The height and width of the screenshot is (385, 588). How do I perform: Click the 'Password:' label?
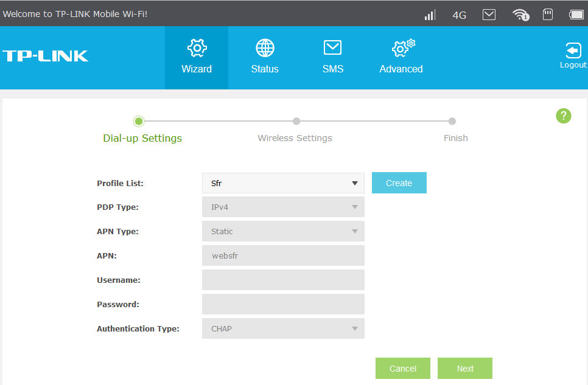coord(118,304)
